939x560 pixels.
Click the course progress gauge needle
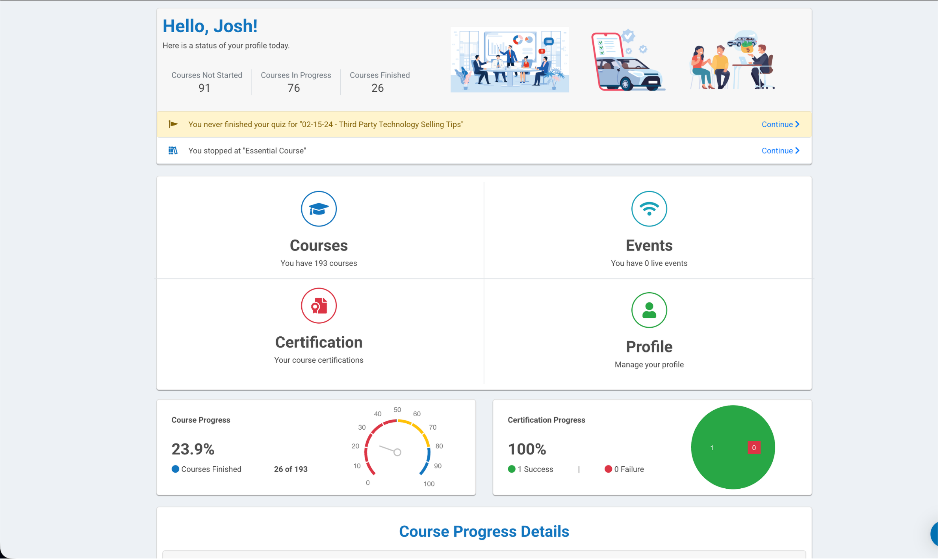[x=391, y=450]
